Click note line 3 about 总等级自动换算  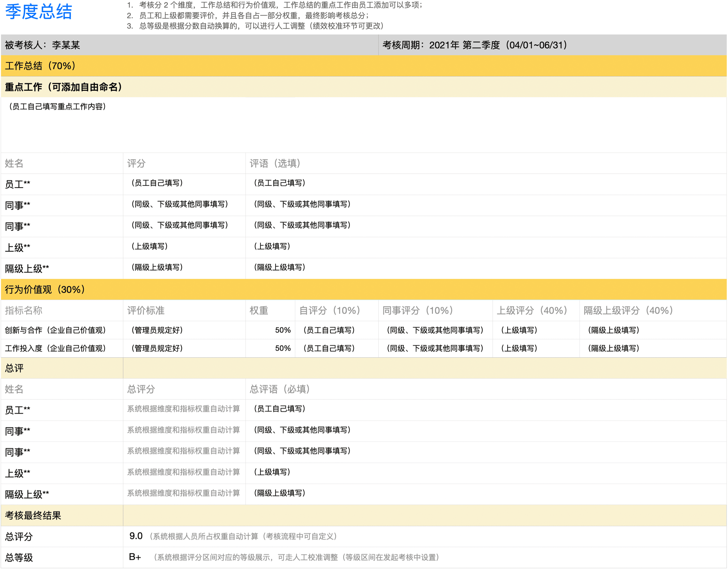pyautogui.click(x=255, y=26)
